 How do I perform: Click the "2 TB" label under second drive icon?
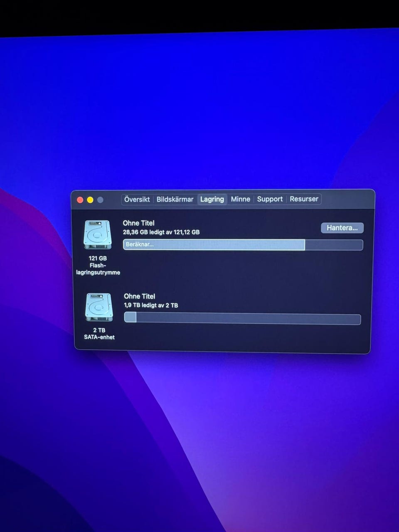pyautogui.click(x=99, y=330)
